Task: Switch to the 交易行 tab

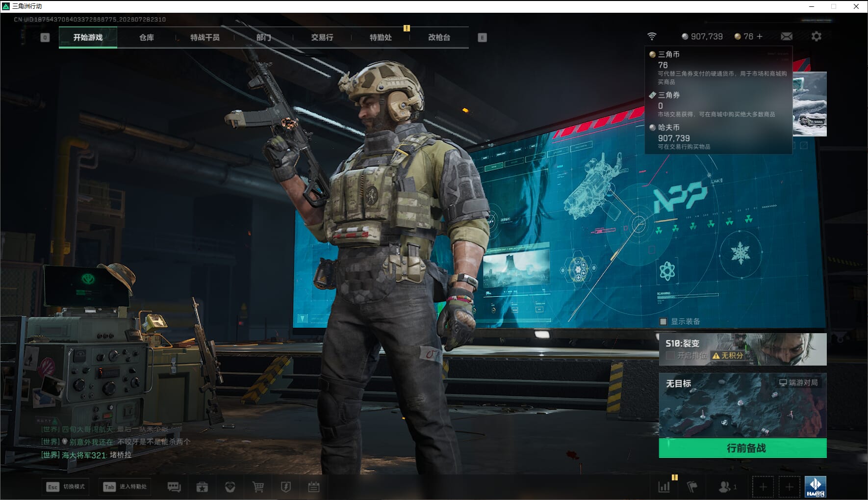Action: click(322, 37)
